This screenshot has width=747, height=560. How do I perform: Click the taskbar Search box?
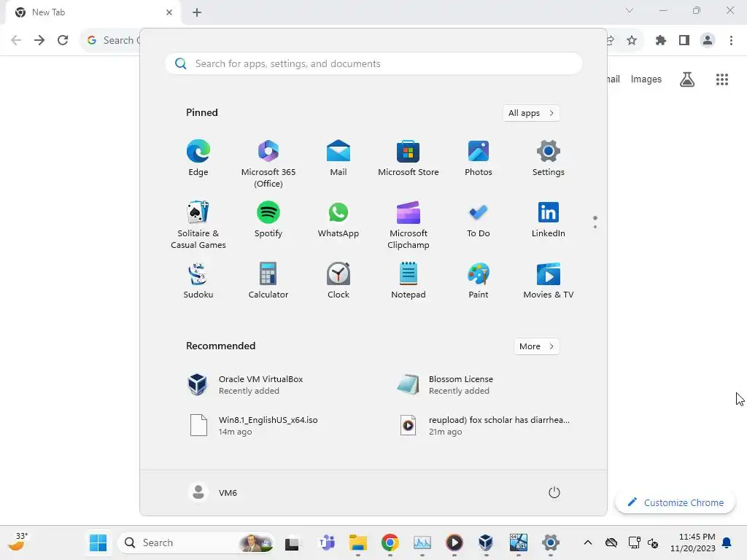click(x=196, y=542)
